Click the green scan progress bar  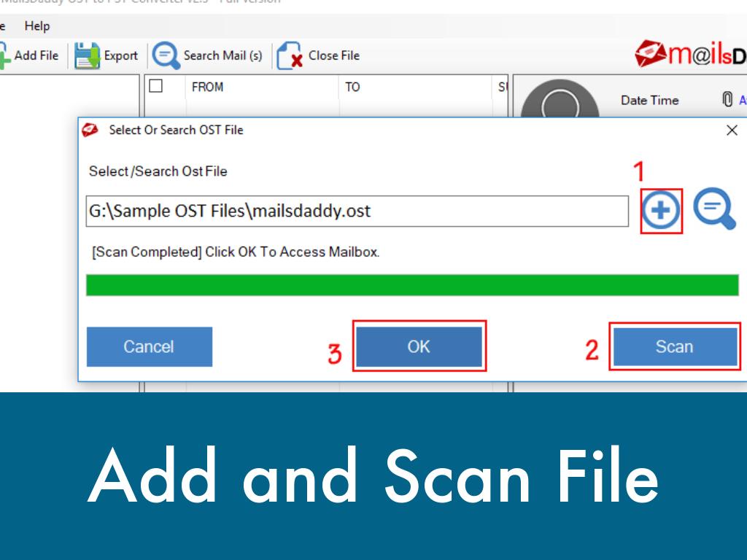click(x=412, y=285)
